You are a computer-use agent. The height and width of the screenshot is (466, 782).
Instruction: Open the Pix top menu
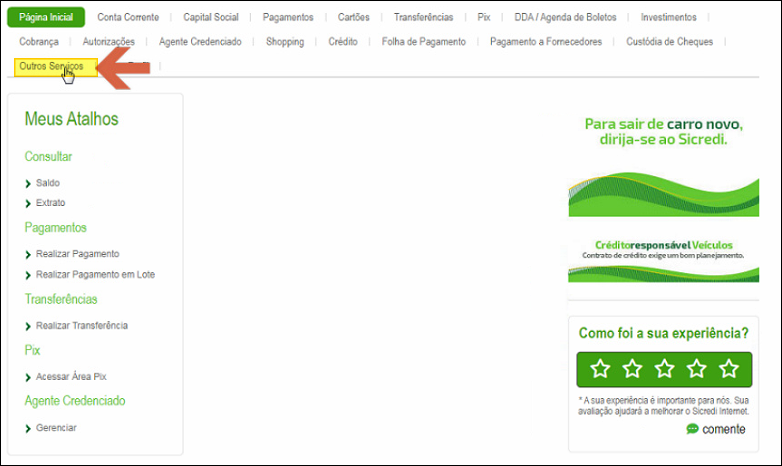[x=484, y=17]
